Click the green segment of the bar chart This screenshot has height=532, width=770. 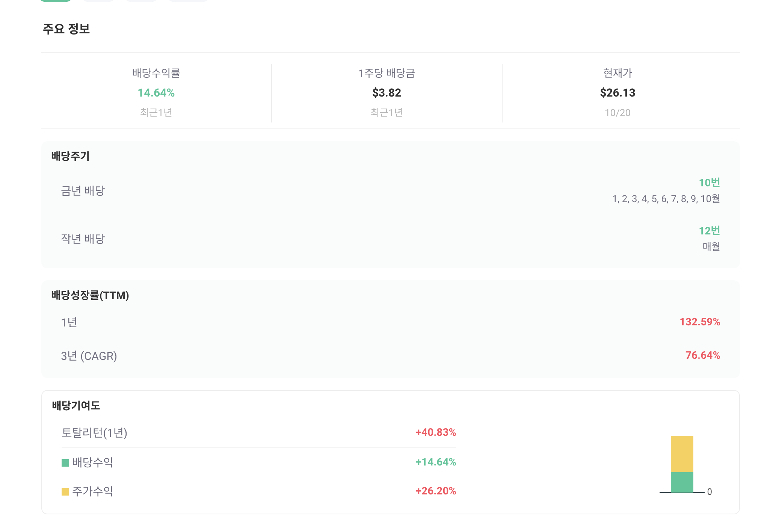(682, 482)
